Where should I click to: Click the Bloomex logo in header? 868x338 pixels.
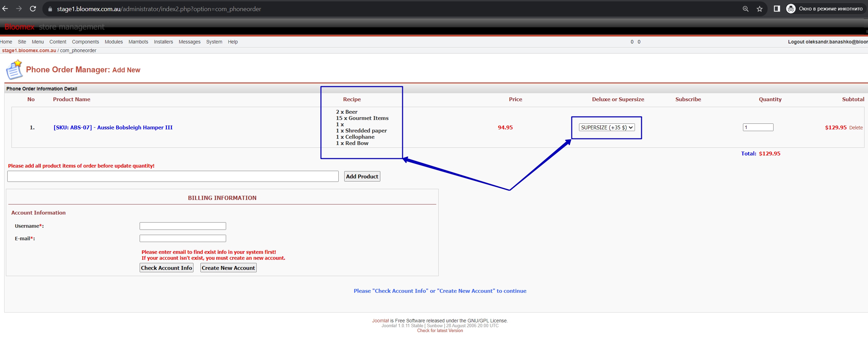coord(19,27)
